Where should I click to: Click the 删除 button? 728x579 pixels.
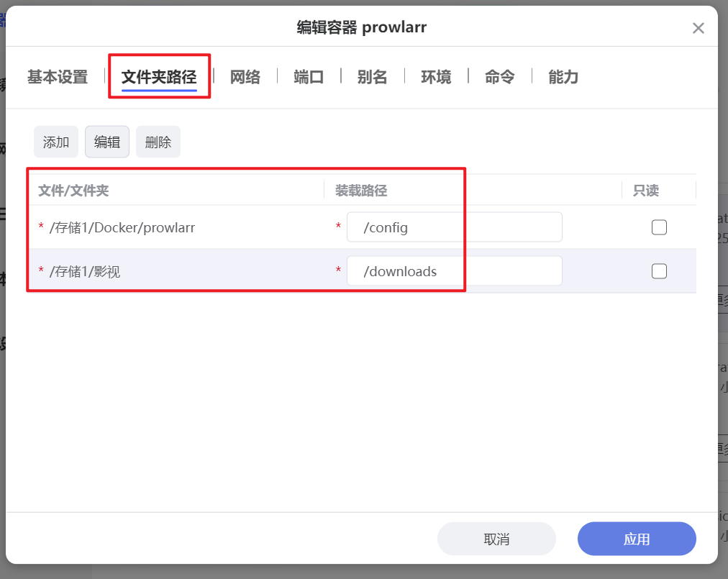pyautogui.click(x=158, y=142)
